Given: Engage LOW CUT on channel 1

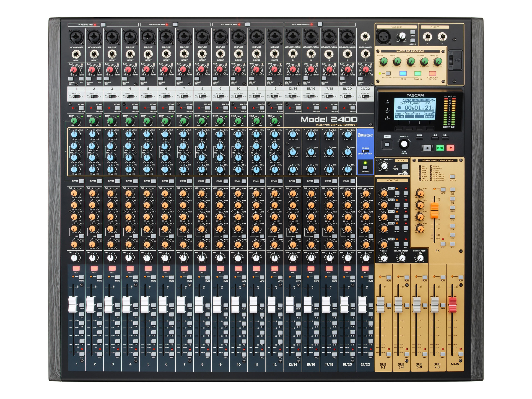Looking at the screenshot, I should (x=70, y=78).
